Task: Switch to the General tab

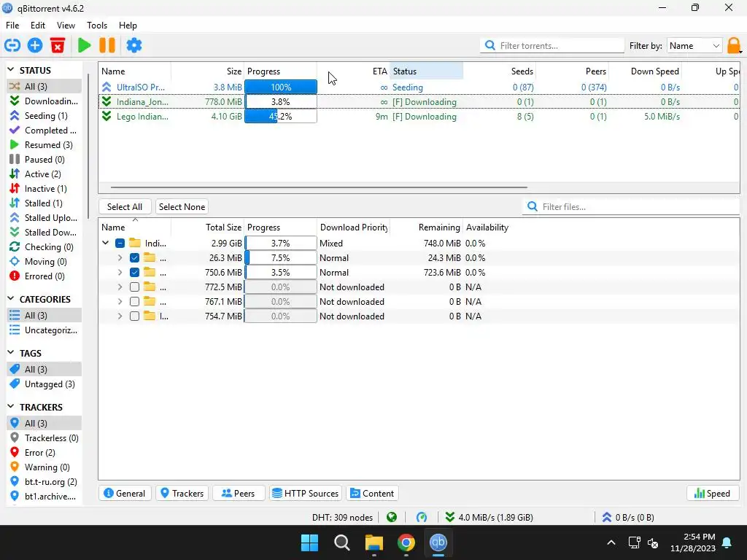Action: point(125,494)
